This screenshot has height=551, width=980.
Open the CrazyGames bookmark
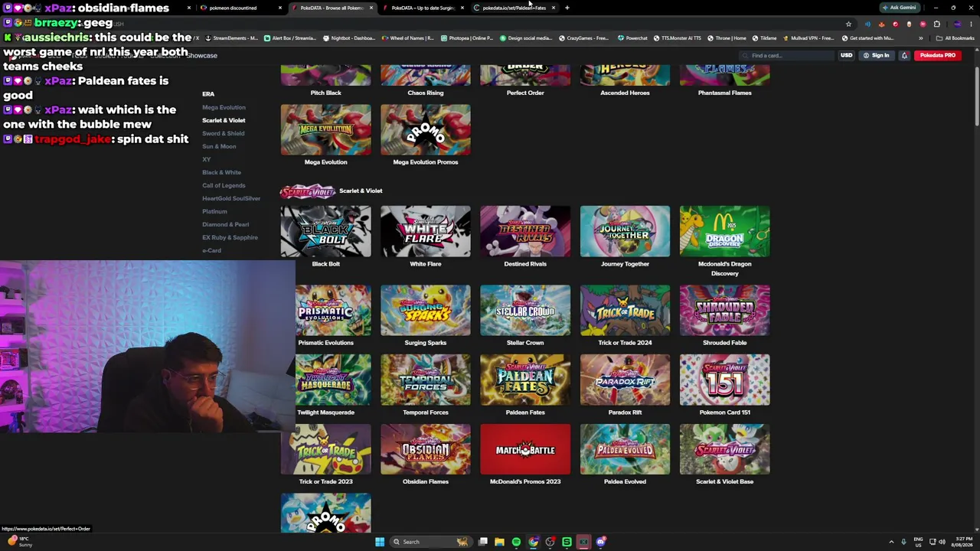[x=585, y=38]
